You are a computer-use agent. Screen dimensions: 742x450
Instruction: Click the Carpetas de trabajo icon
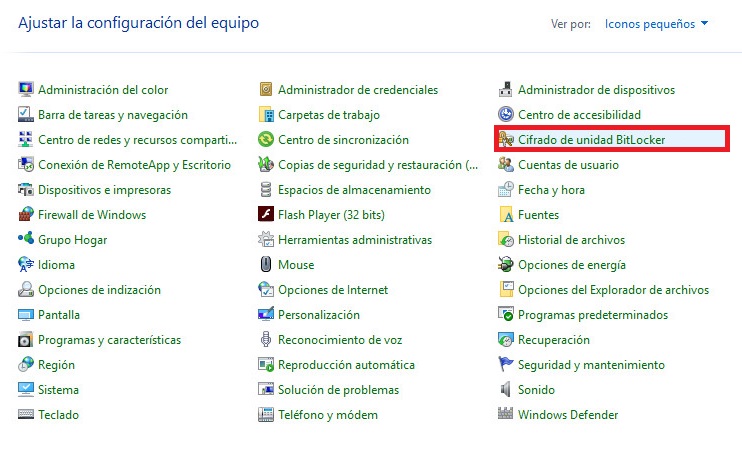[x=266, y=114]
